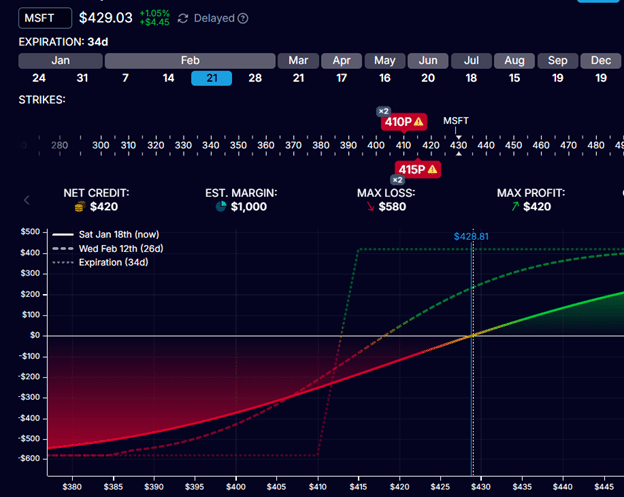
Task: Expand the left chevron beside Net Credit
Action: (27, 200)
